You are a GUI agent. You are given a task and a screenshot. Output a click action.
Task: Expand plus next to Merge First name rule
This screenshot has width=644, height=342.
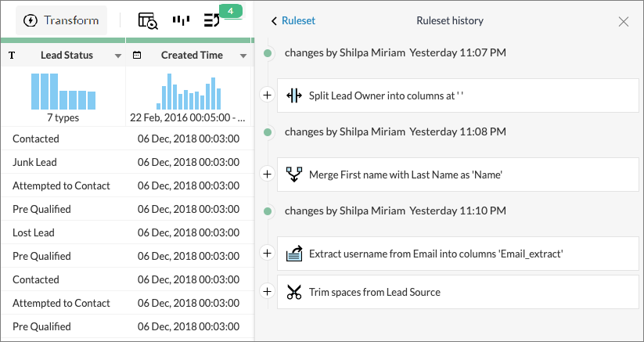click(x=267, y=174)
